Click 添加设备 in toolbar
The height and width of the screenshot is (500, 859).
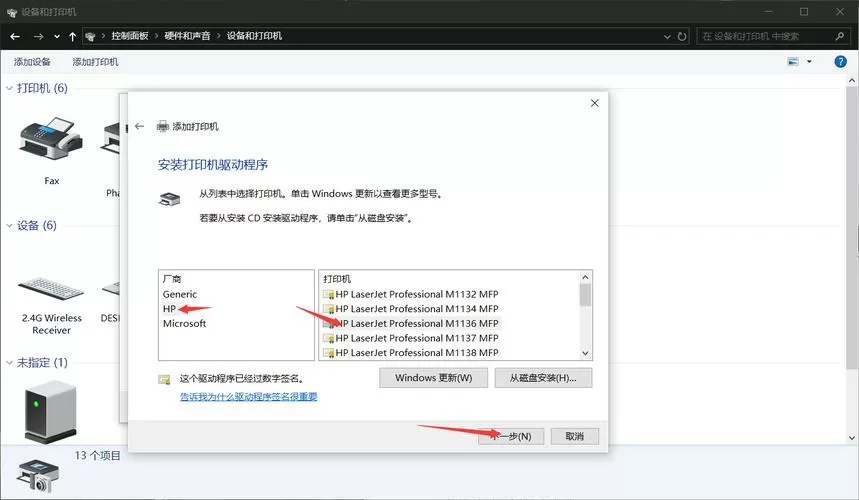32,62
